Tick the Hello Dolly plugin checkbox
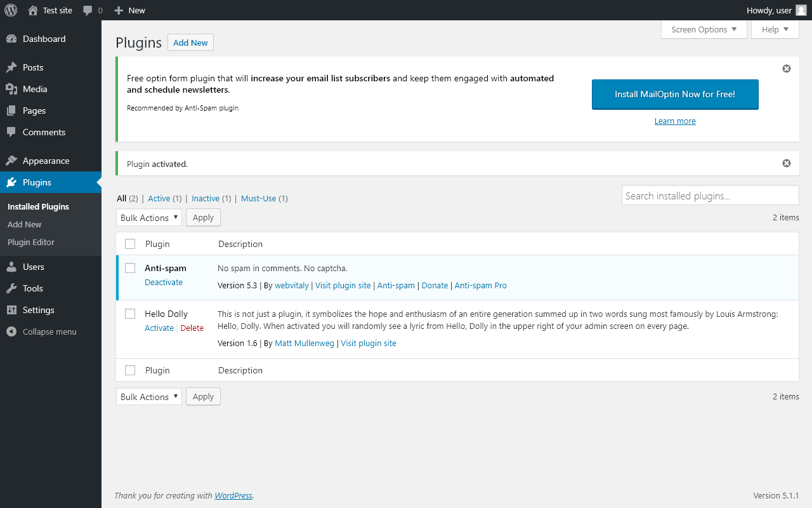Image resolution: width=812 pixels, height=508 pixels. coord(130,314)
